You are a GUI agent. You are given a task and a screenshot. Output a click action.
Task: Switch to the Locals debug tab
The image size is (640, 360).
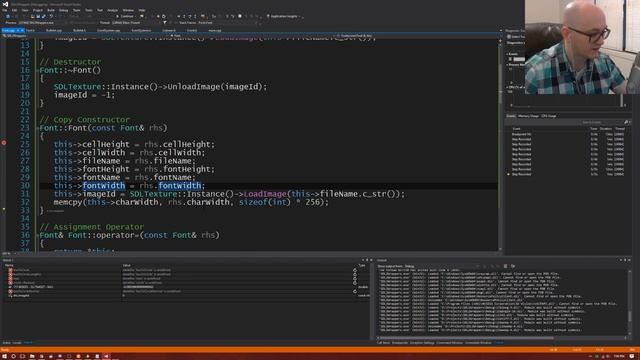[x=17, y=343]
